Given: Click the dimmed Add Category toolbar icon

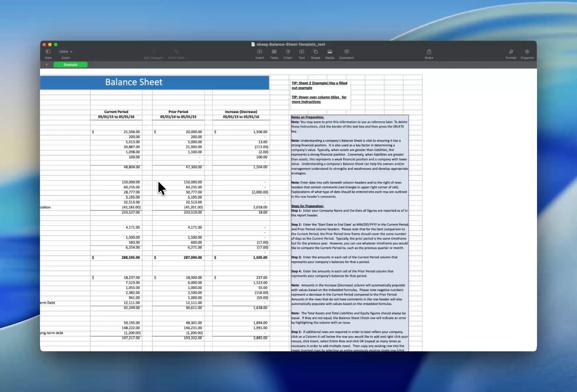Looking at the screenshot, I should tap(154, 51).
